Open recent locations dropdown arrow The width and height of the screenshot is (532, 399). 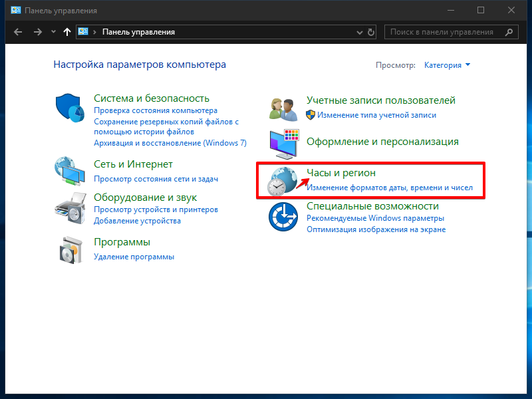pos(53,32)
